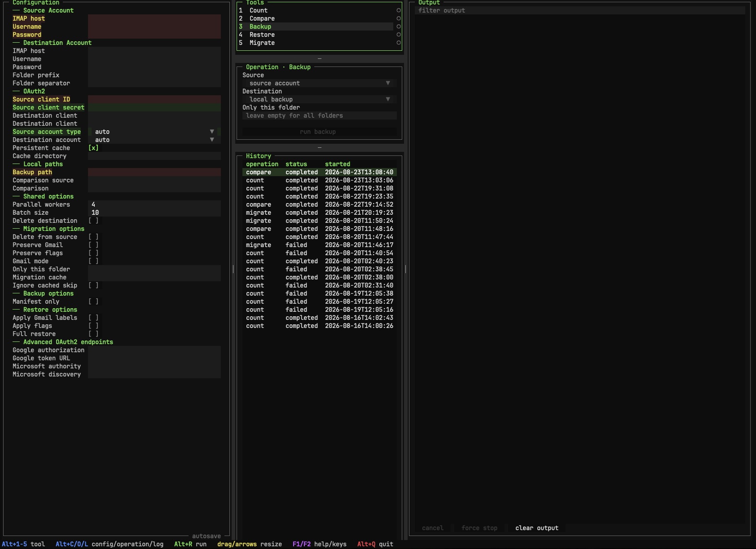Select the compare history row from 2026-08-23T13:08:40
This screenshot has width=756, height=549.
[x=320, y=172]
